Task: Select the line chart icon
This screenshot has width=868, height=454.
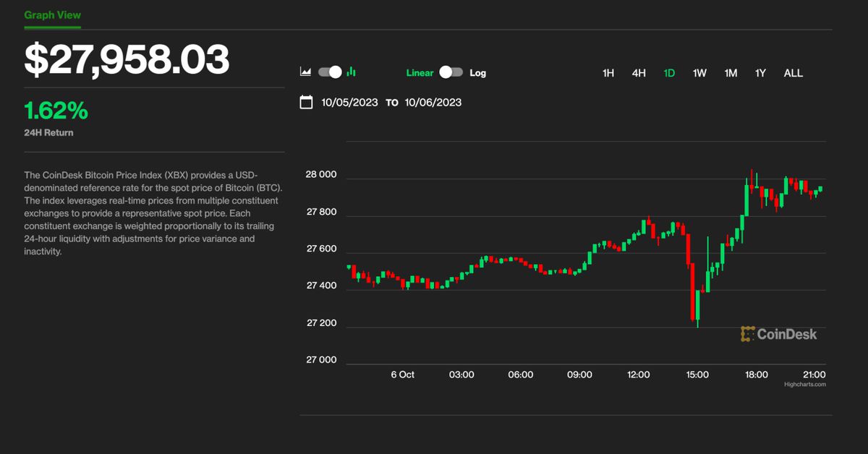Action: tap(305, 72)
